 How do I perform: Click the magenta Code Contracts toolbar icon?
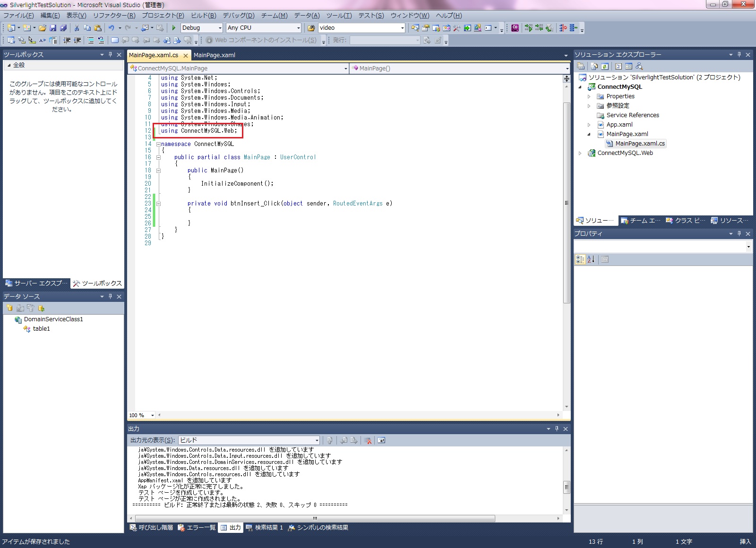pyautogui.click(x=515, y=28)
